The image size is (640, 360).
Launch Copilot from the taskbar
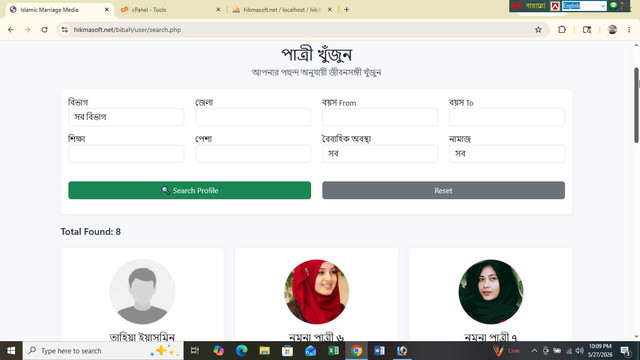(x=218, y=351)
